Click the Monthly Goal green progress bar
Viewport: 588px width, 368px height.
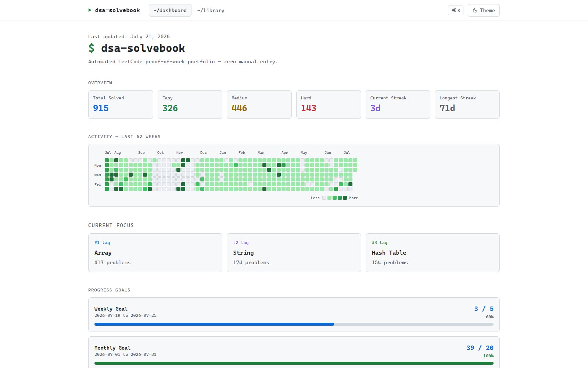pos(294,363)
